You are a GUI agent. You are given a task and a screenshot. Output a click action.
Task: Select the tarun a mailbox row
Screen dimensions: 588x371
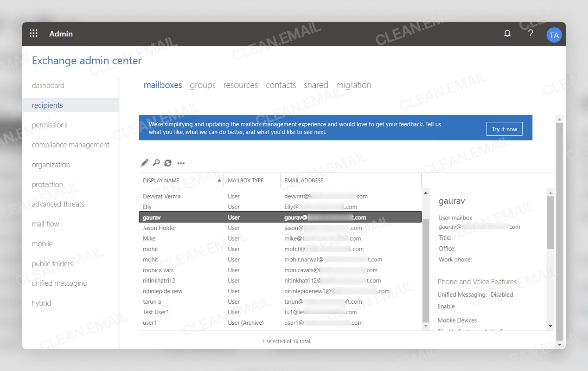tap(280, 302)
